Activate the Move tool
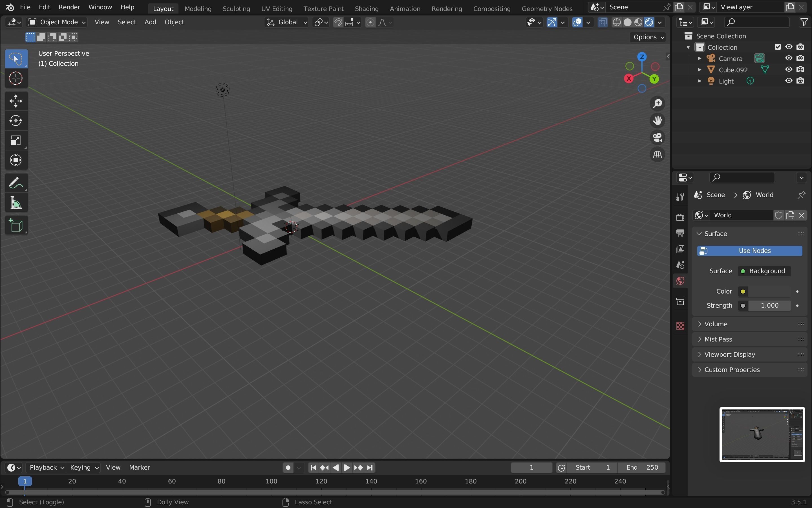 pos(16,101)
